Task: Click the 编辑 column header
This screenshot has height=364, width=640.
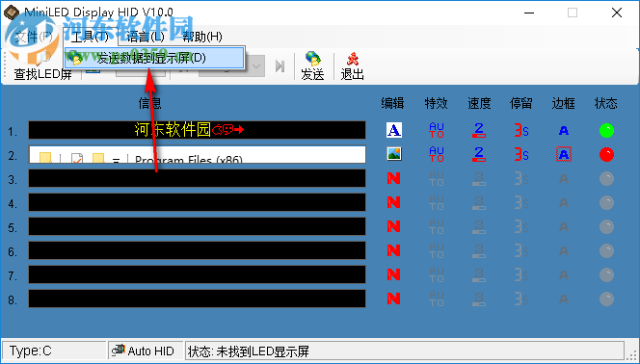Action: click(x=392, y=103)
